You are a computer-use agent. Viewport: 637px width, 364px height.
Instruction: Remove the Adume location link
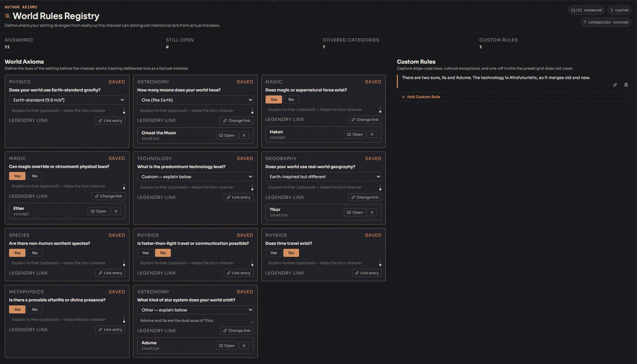point(244,346)
